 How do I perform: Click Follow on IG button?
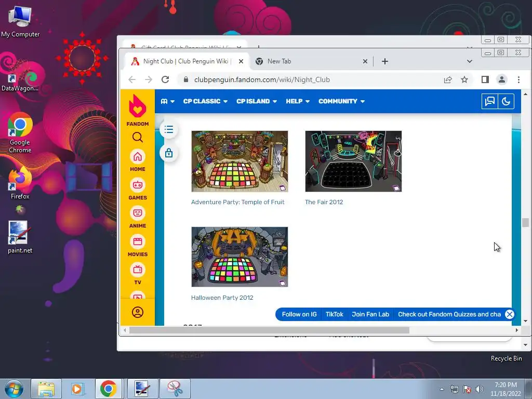(299, 314)
